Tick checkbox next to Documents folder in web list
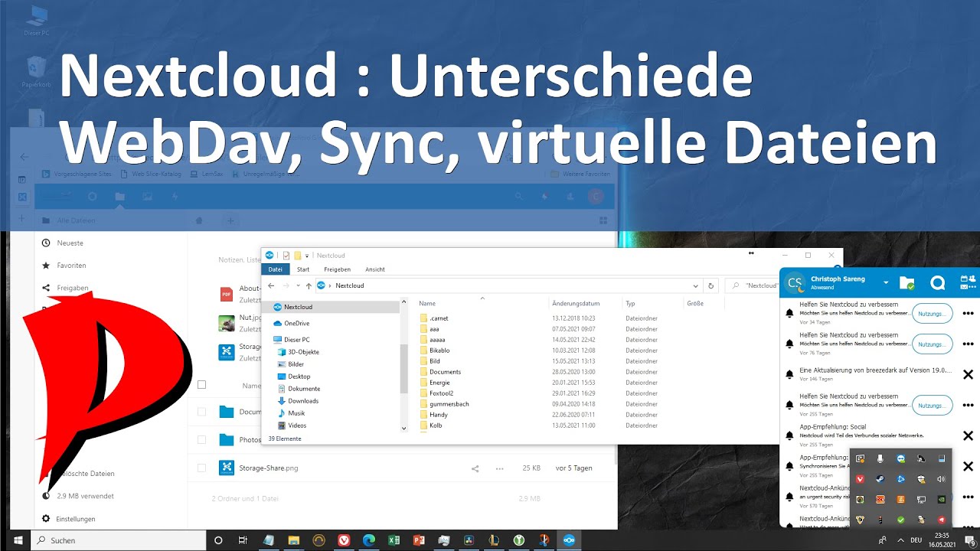Screen dimensions: 980x551 tap(202, 412)
